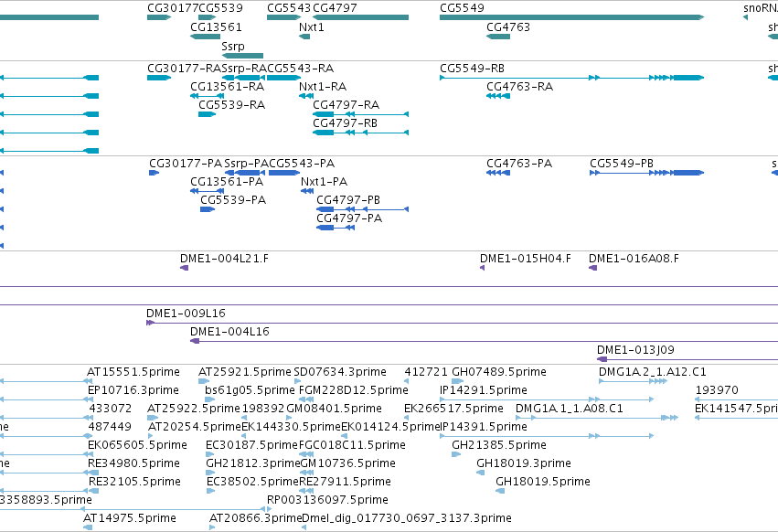Select the EK065605.5prime EST label
Screen dimensions: 778x532
[137, 445]
